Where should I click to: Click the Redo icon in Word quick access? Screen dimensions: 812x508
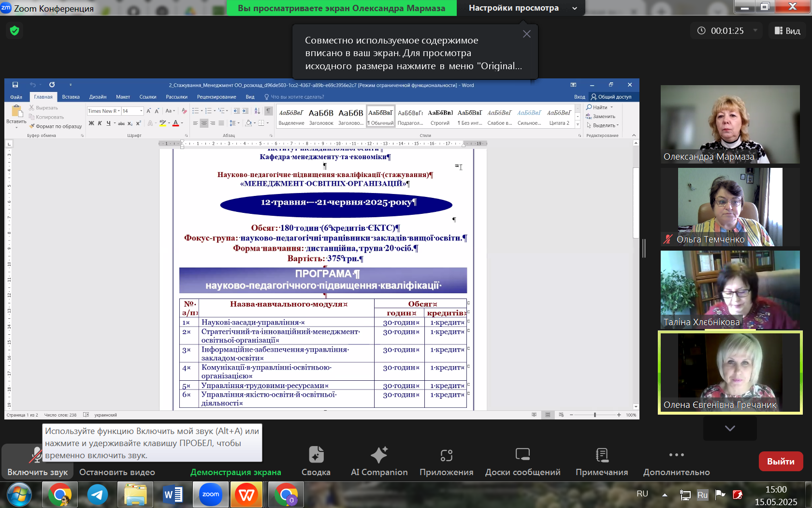(52, 85)
